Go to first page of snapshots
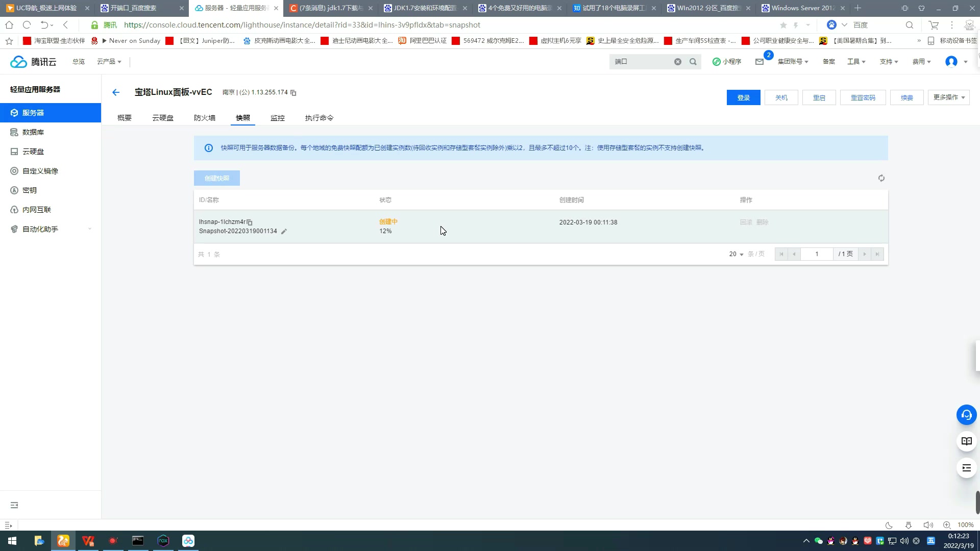The image size is (980, 551). tap(781, 254)
